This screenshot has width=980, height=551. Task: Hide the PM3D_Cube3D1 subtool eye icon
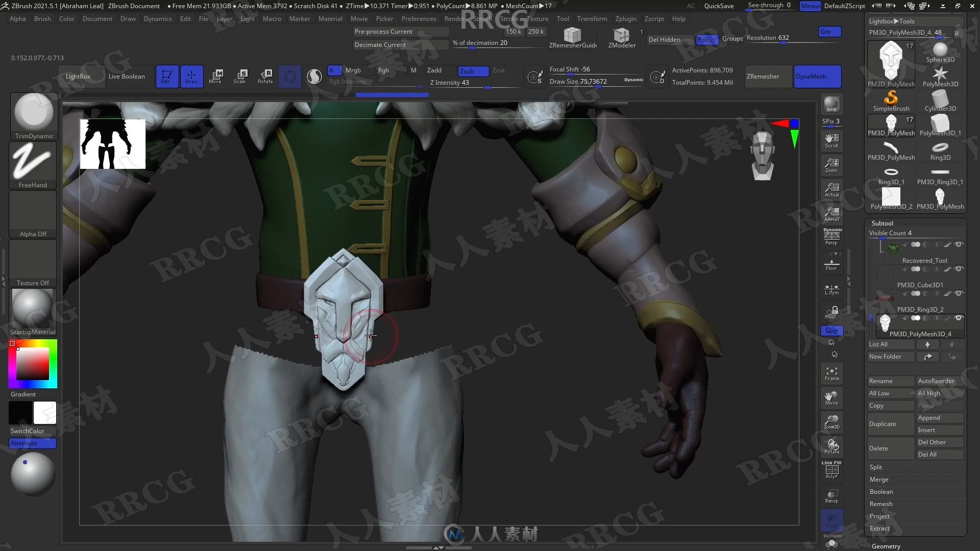point(959,269)
